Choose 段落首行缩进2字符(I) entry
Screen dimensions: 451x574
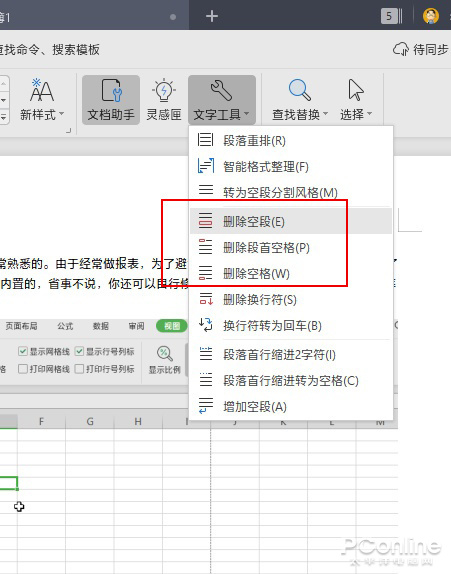[291, 354]
